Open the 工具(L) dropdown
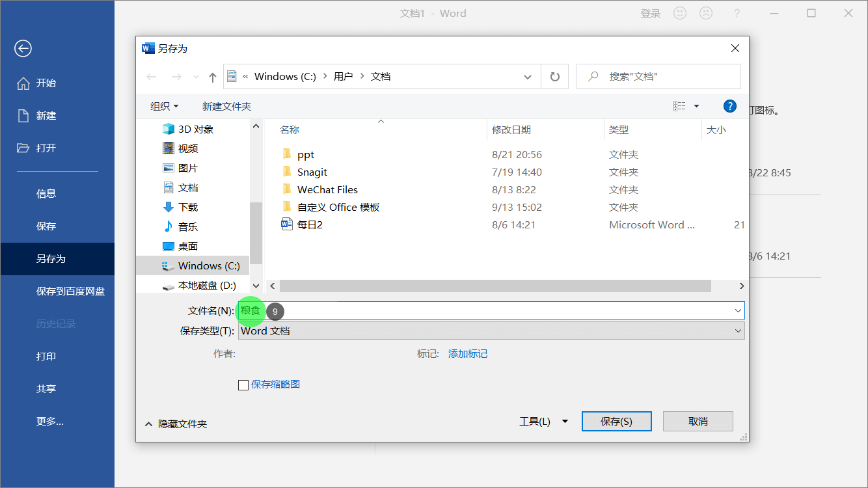The width and height of the screenshot is (868, 488). tap(543, 421)
